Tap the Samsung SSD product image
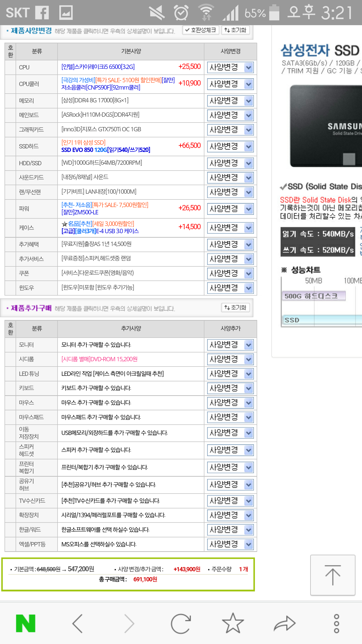This screenshot has height=644, width=362. 326,126
